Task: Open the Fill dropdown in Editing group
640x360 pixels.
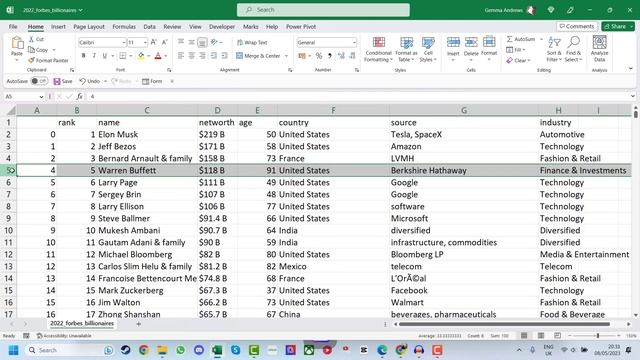Action: 516,50
